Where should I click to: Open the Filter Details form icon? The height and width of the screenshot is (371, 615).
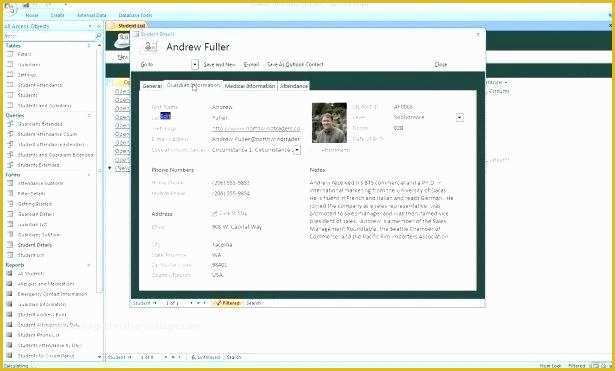[11, 193]
